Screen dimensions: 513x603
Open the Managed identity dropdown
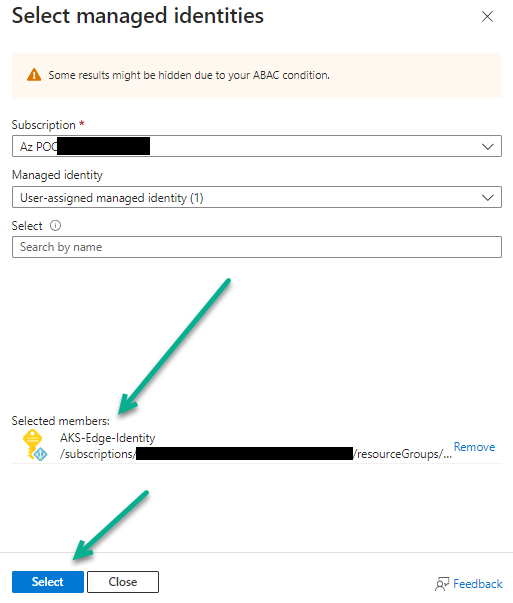pyautogui.click(x=257, y=197)
